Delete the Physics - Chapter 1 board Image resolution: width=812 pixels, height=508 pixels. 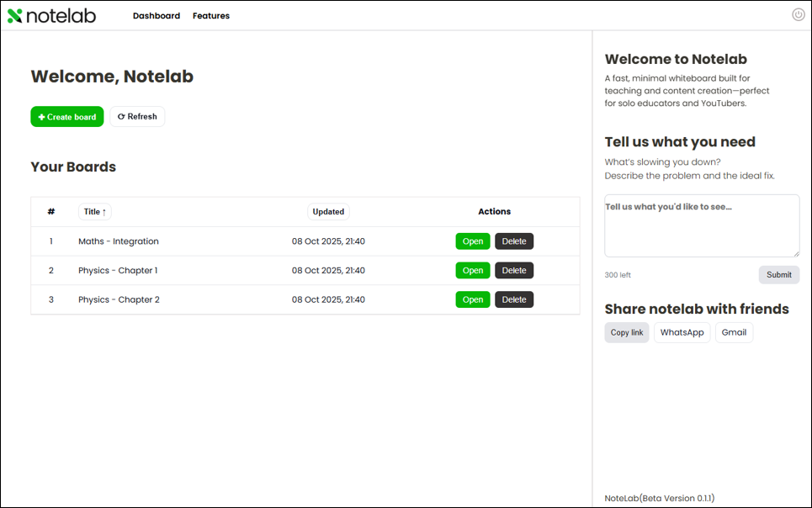pyautogui.click(x=514, y=271)
